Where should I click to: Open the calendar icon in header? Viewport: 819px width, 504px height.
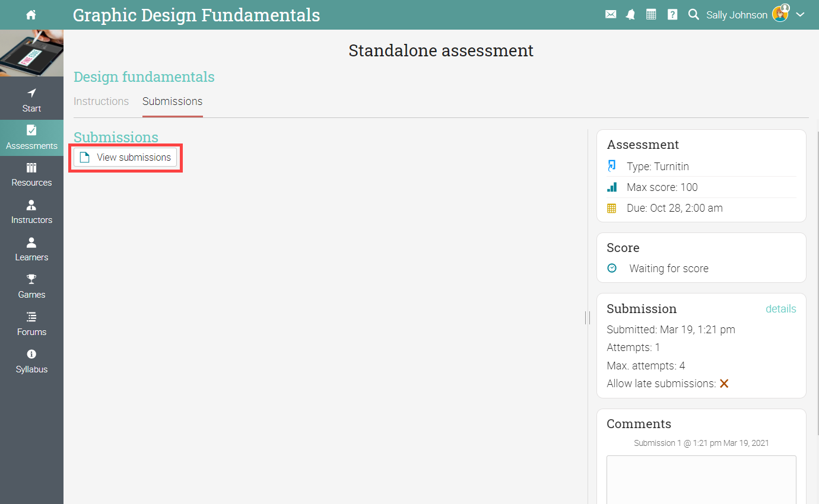tap(651, 15)
